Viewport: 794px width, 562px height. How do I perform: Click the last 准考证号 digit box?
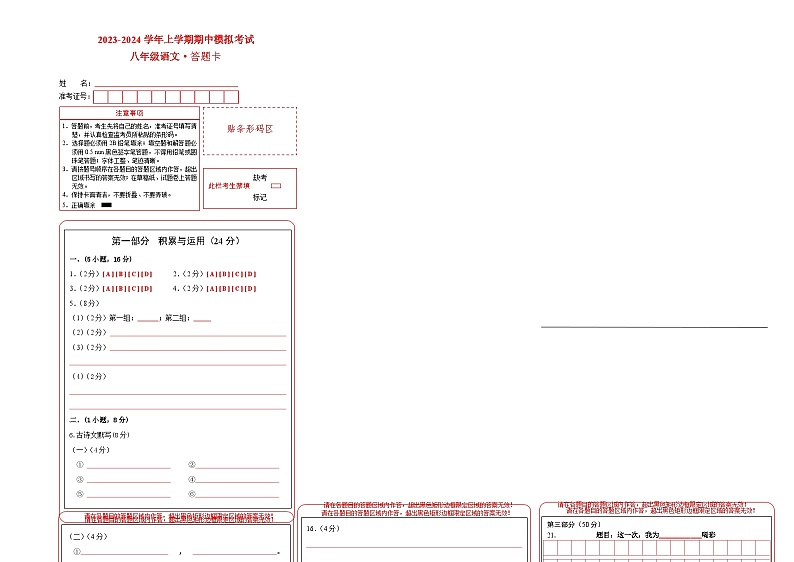(x=231, y=97)
